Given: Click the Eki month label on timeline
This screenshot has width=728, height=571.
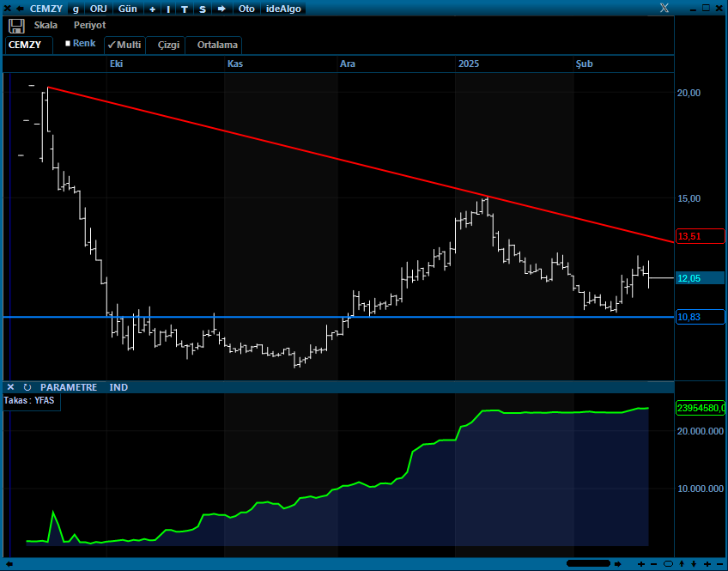Looking at the screenshot, I should (x=116, y=64).
